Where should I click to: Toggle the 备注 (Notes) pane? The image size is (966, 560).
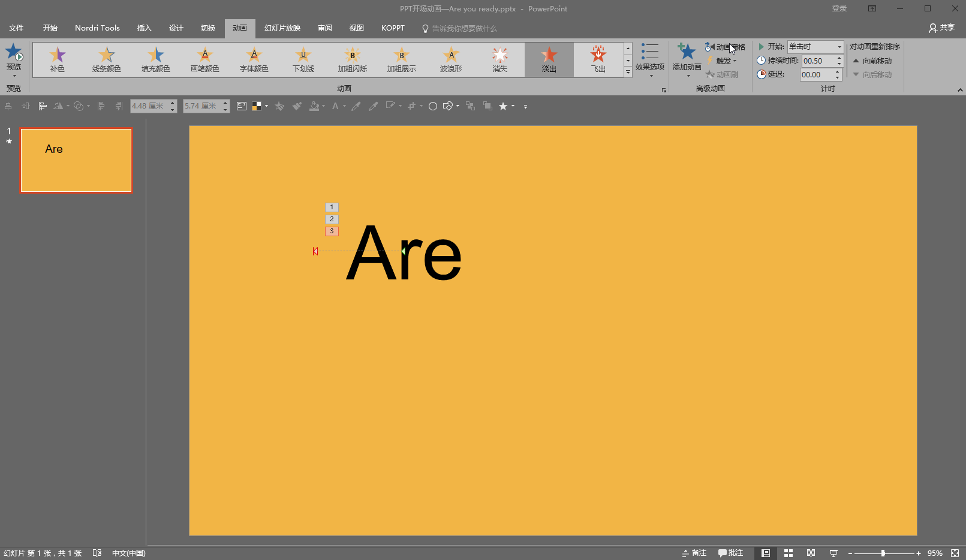pos(694,553)
